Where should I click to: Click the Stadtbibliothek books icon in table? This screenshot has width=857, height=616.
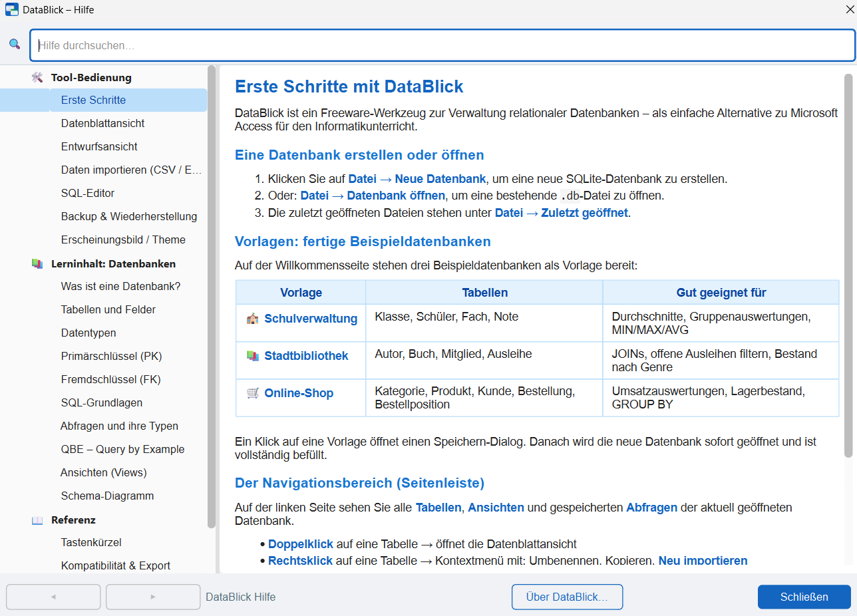252,356
